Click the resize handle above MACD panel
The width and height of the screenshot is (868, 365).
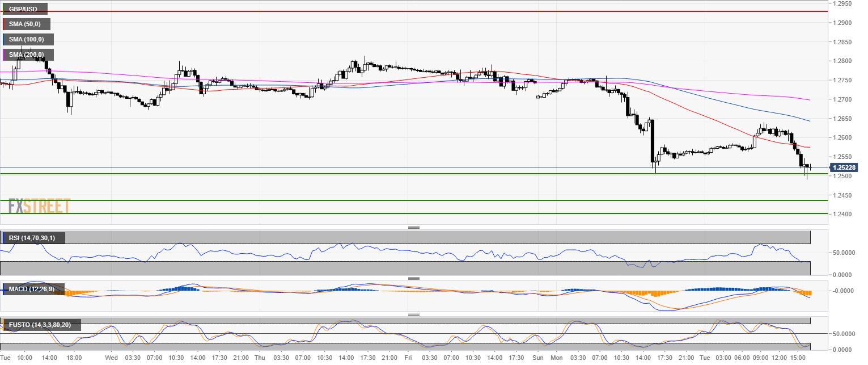(x=413, y=279)
